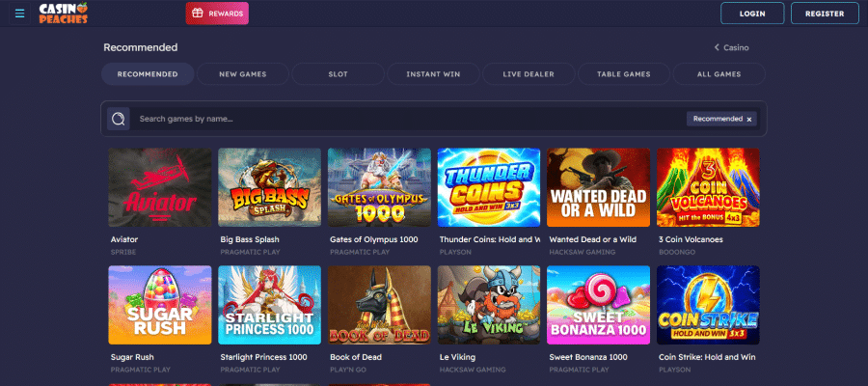Click the Register button
Screen dimensions: 868x386
tap(825, 14)
